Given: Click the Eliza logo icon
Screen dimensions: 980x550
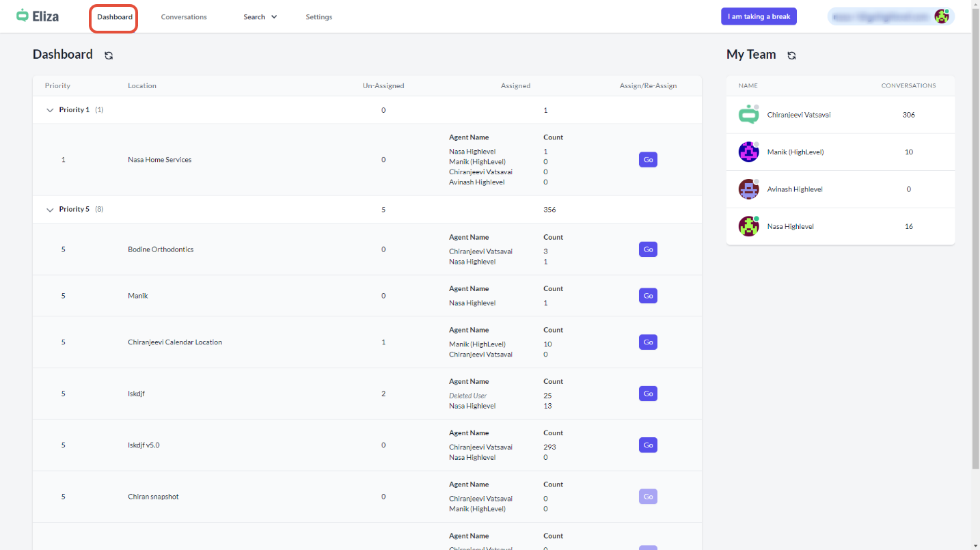Looking at the screenshot, I should point(23,16).
